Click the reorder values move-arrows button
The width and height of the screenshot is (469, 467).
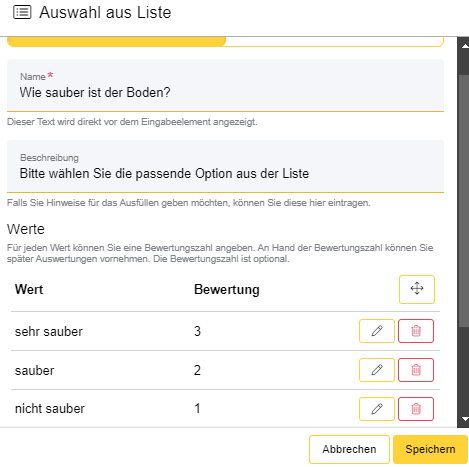point(417,289)
